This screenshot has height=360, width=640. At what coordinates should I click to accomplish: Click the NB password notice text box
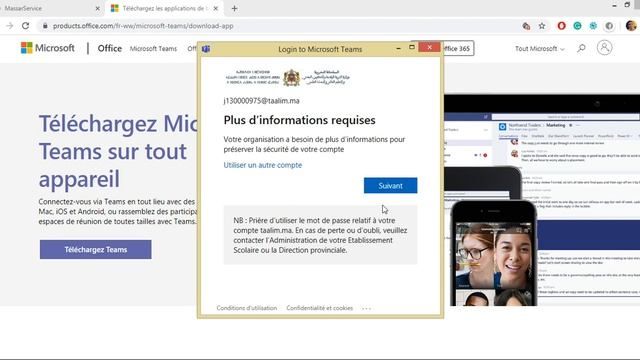tap(320, 235)
